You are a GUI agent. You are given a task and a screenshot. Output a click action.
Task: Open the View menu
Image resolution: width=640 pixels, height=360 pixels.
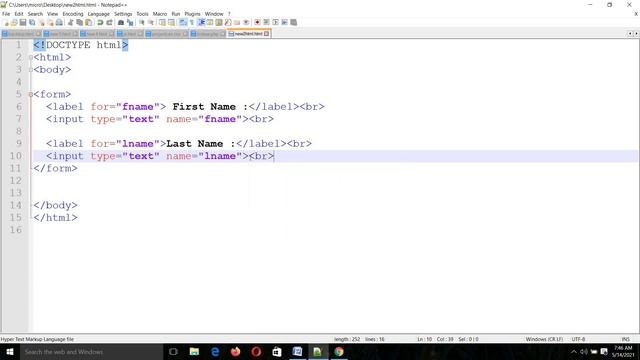click(x=52, y=14)
